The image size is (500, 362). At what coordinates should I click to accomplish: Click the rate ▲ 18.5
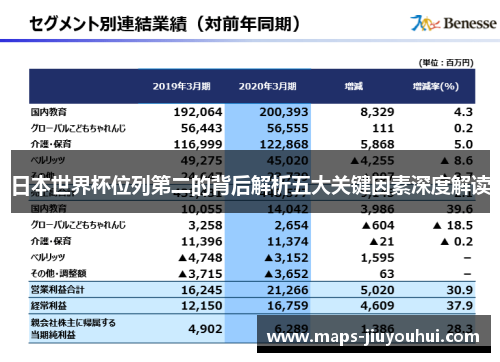point(453,225)
